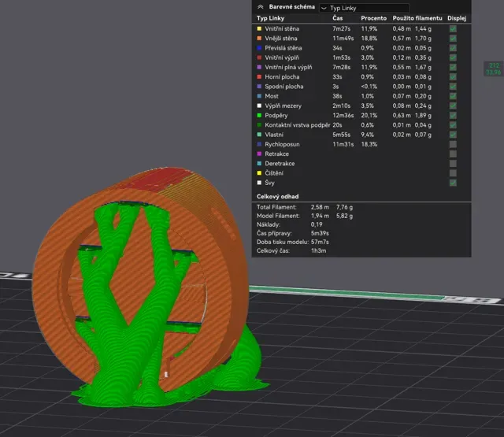This screenshot has height=437, width=504.
Task: Click the magenta Retrakce color swatch
Action: click(x=259, y=154)
